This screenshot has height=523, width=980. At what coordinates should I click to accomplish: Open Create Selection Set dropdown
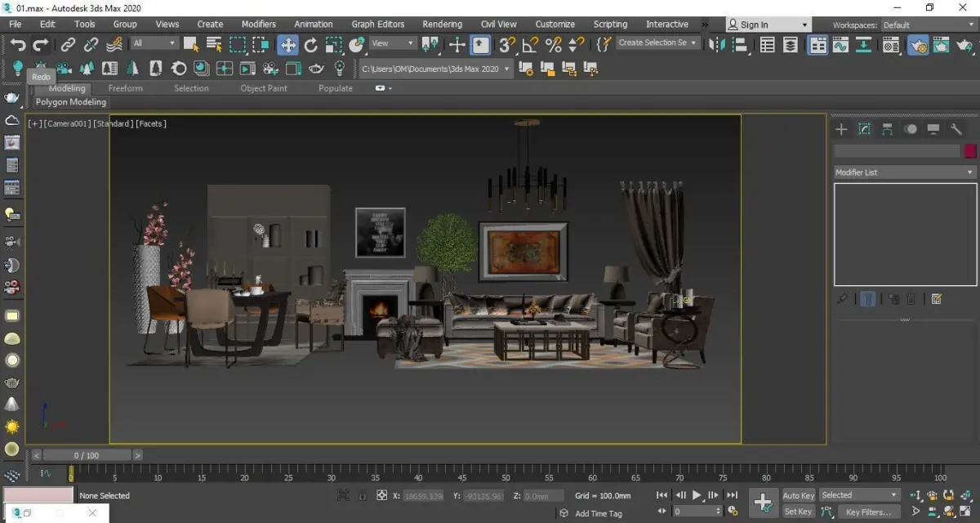click(658, 42)
